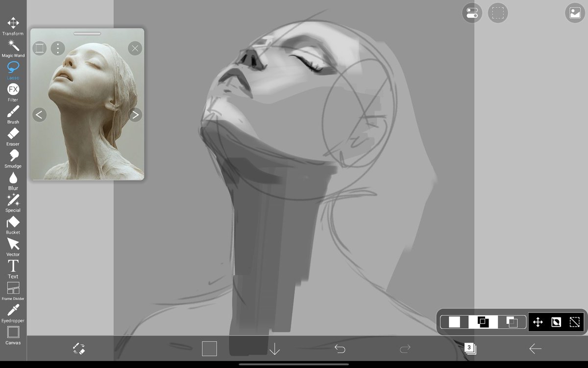588x368 pixels.
Task: Choose subtract-from-selection mode
Action: [x=512, y=322]
